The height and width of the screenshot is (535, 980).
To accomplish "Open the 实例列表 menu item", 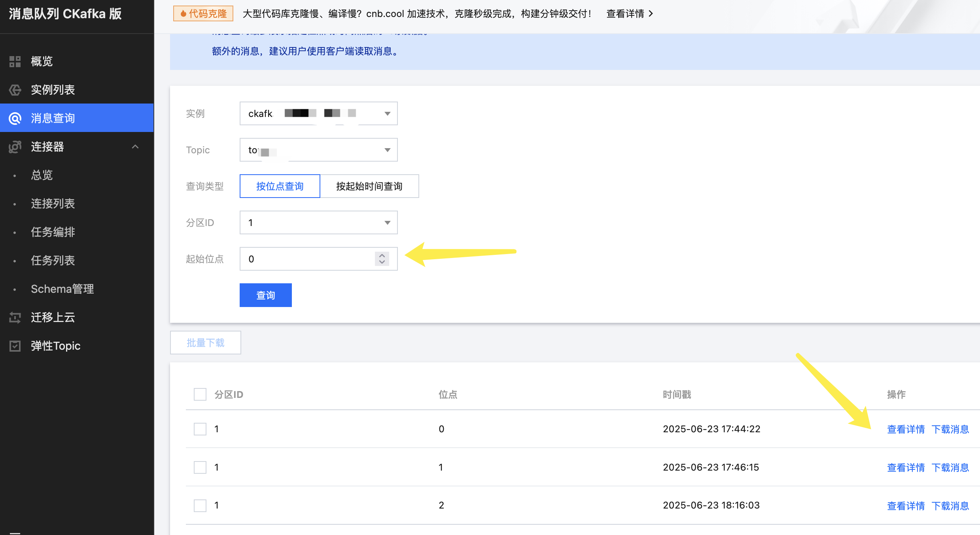I will [77, 90].
